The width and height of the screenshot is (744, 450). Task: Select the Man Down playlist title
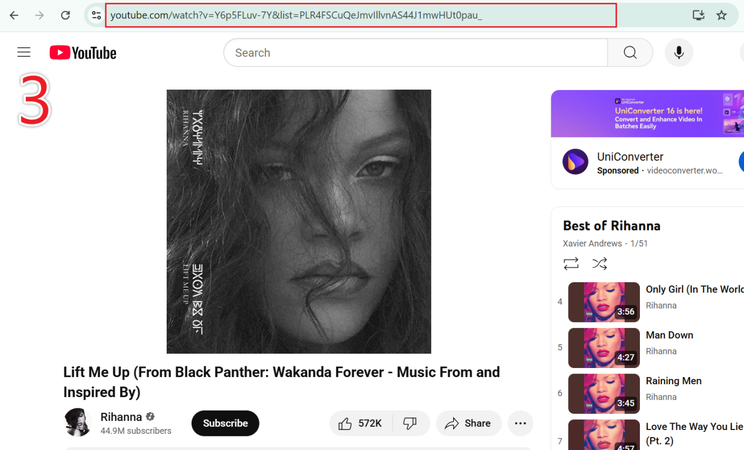(x=670, y=335)
